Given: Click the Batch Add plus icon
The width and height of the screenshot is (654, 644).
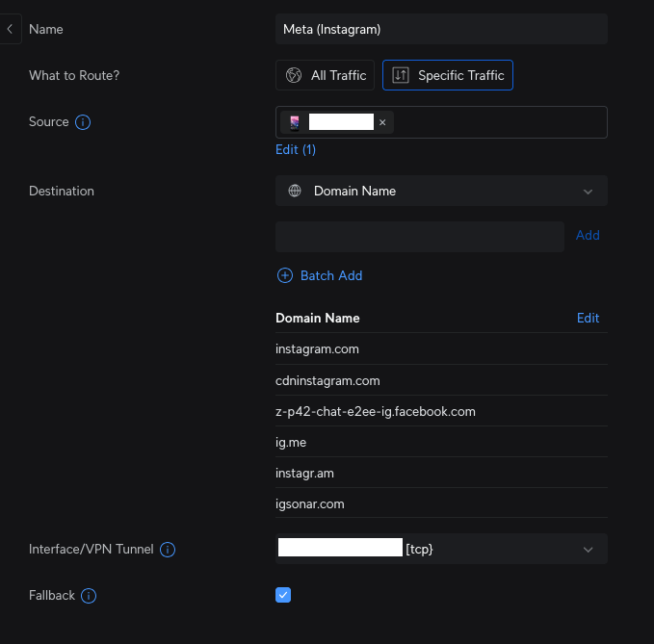Looking at the screenshot, I should point(285,275).
